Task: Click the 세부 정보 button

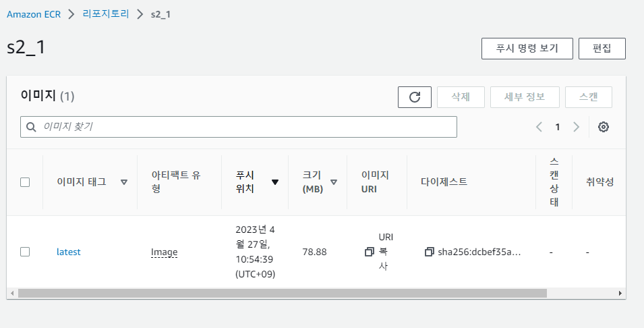Action: (x=525, y=97)
